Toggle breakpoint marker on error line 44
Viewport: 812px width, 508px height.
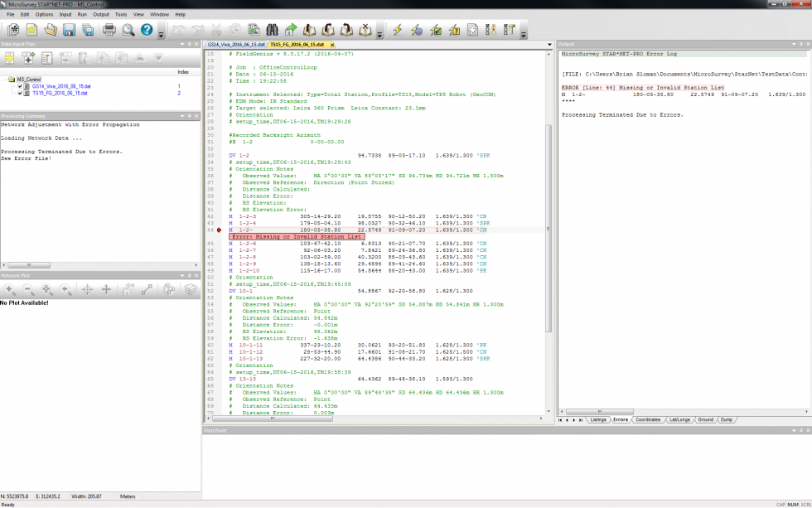coord(220,229)
